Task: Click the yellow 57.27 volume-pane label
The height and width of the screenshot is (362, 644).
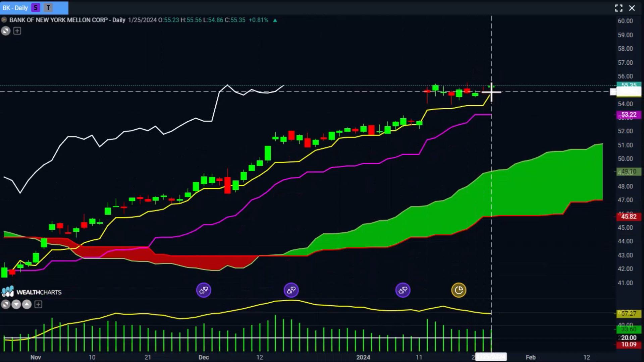Action: click(629, 314)
